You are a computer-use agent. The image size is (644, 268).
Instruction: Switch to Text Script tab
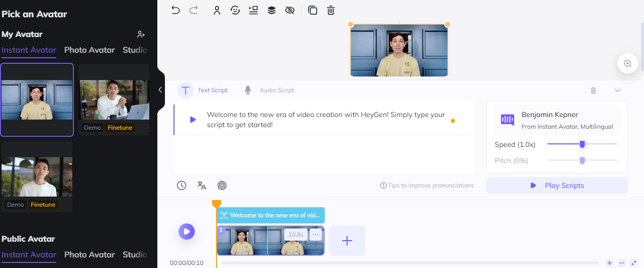coord(212,90)
